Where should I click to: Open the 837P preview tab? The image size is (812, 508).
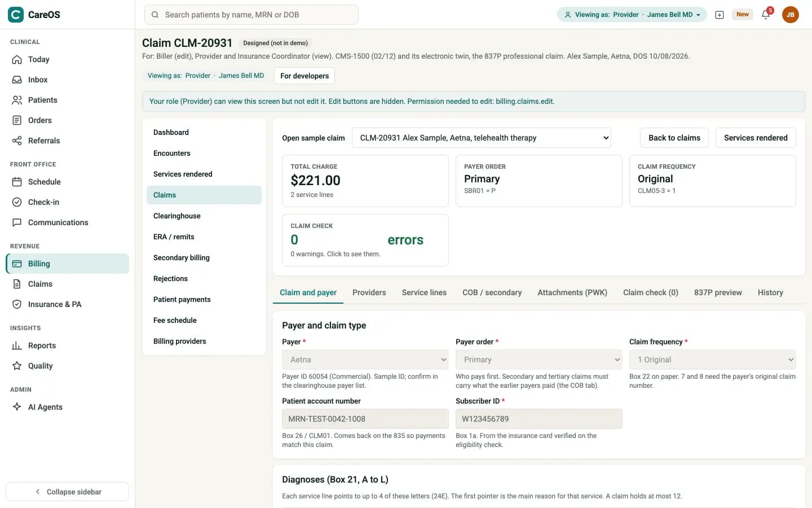[x=718, y=292]
